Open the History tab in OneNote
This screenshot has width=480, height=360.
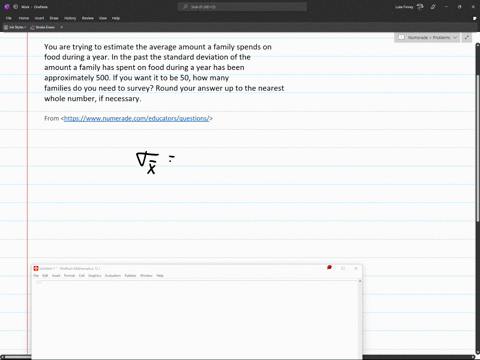[70, 18]
